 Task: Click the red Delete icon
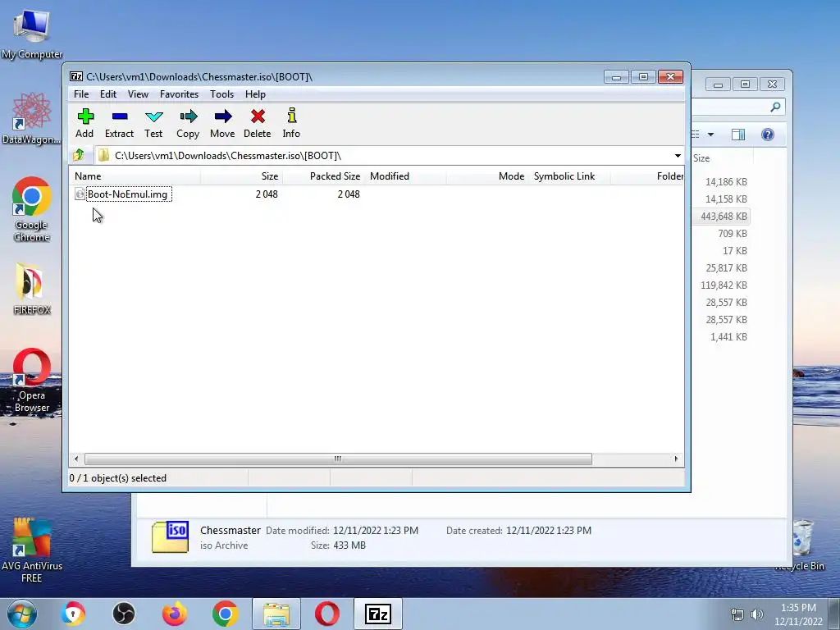coord(258,116)
